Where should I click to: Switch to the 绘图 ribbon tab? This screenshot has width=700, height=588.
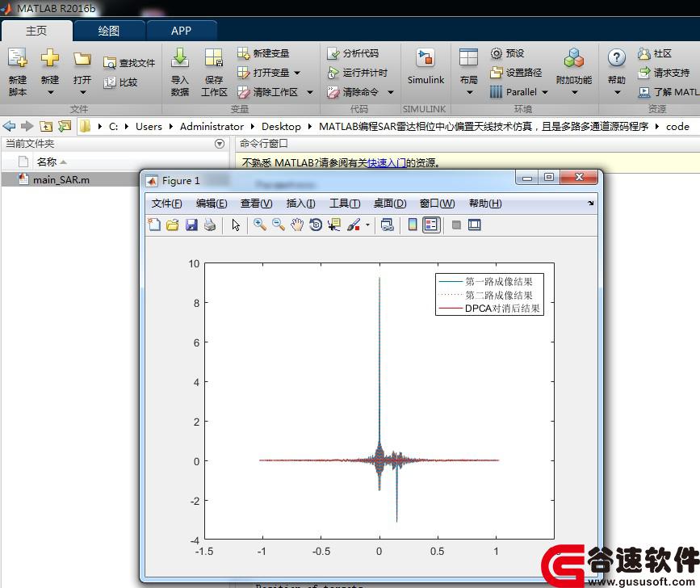coord(108,31)
